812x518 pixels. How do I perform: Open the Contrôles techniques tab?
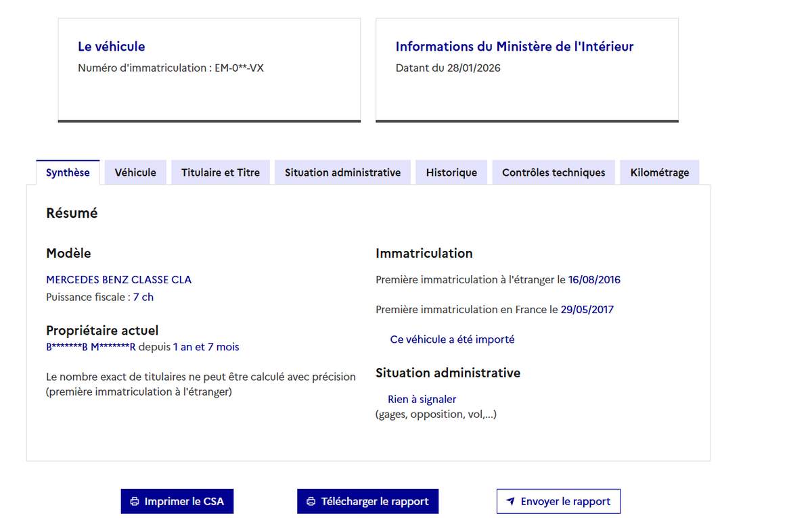point(554,172)
